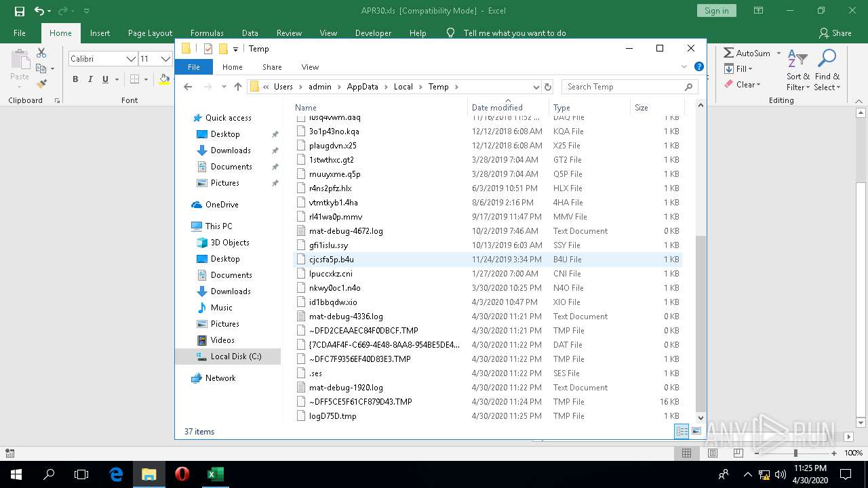Switch to large thumbnails view icon
The width and height of the screenshot is (868, 488).
696,431
